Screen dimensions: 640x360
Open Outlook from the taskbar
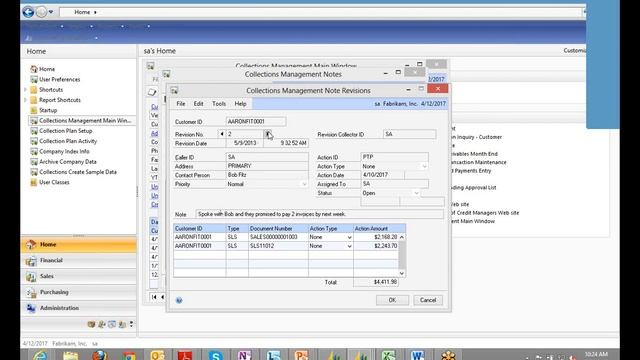coord(157,355)
